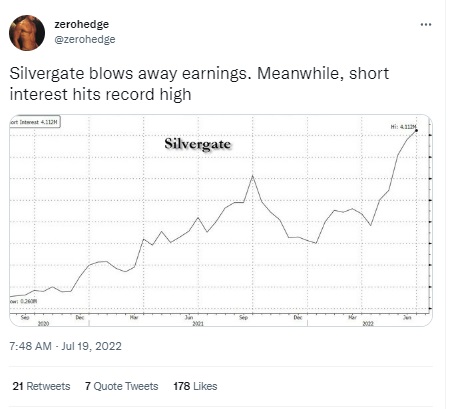
Task: Click the September 2021 peak on chart line
Action: tap(252, 176)
